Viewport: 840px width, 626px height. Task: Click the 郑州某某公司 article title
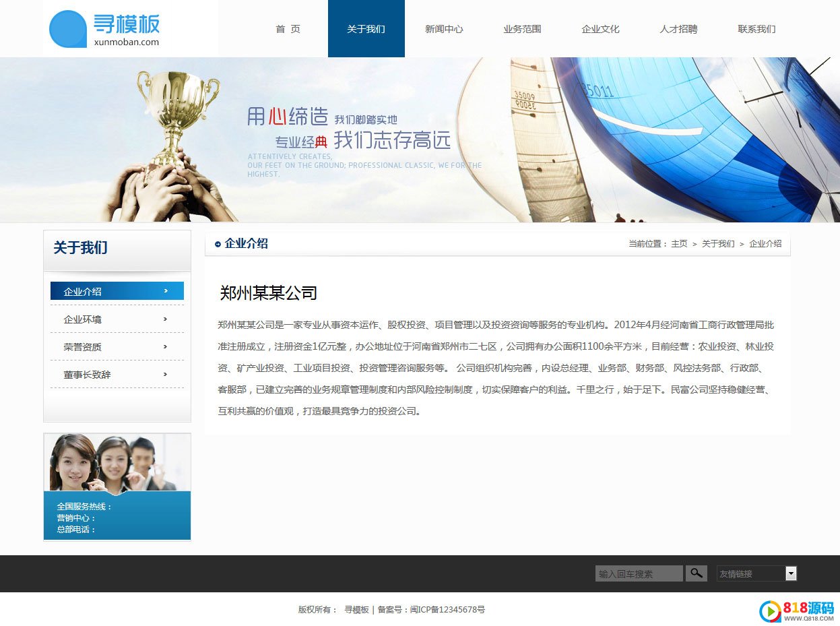pyautogui.click(x=268, y=293)
